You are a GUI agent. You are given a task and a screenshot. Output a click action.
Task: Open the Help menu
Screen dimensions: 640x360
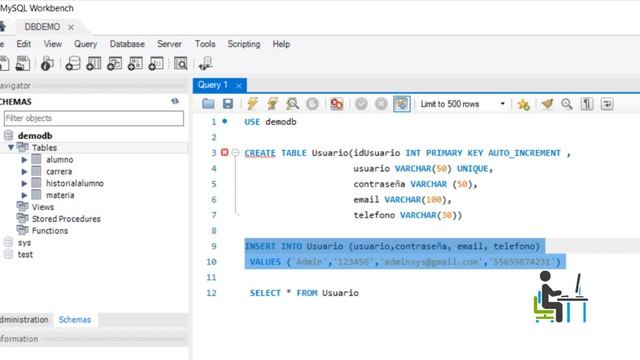coord(281,44)
